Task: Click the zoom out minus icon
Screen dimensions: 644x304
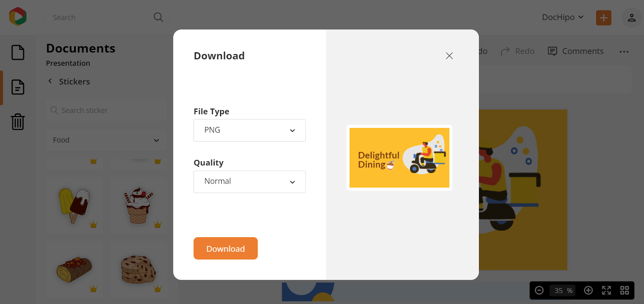Action: [539, 290]
